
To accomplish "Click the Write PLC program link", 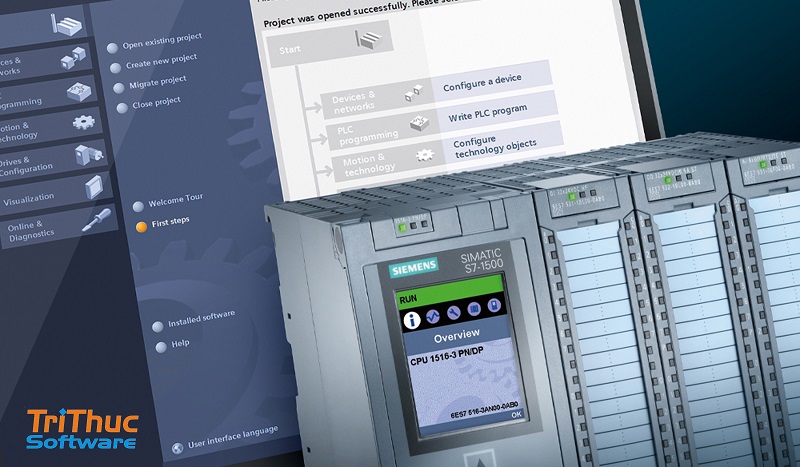I will point(487,113).
